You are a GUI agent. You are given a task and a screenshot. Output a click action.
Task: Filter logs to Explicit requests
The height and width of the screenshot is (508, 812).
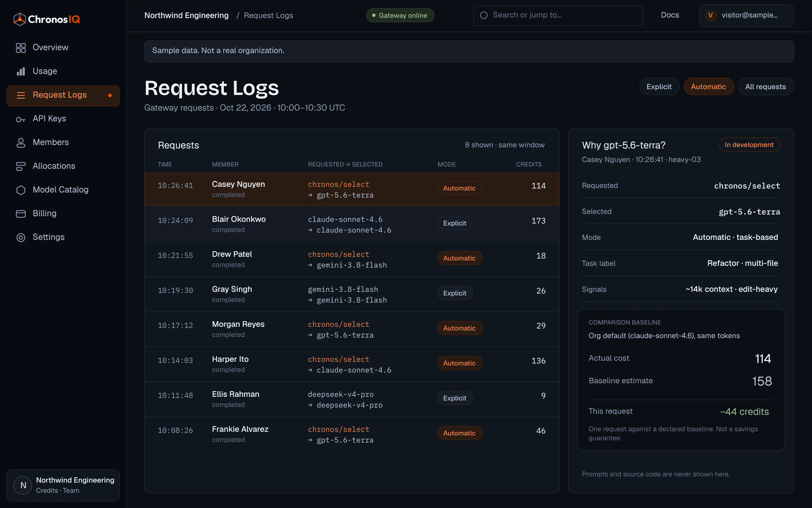pos(659,87)
